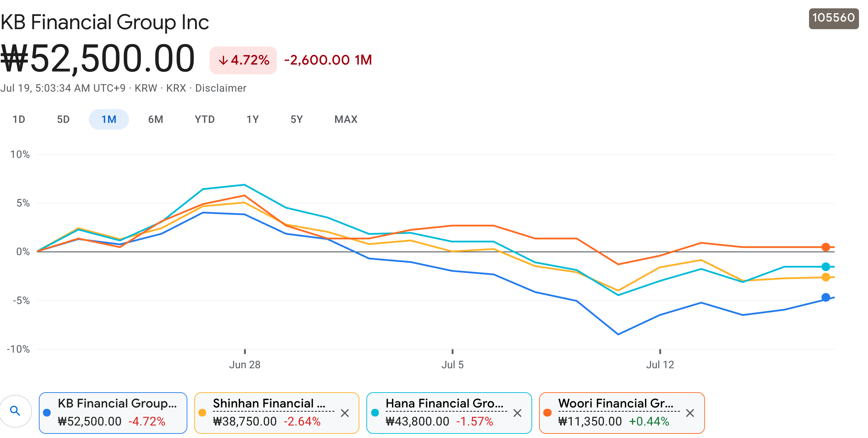The height and width of the screenshot is (438, 868).
Task: Remove Hana Financial from comparison
Action: [517, 413]
